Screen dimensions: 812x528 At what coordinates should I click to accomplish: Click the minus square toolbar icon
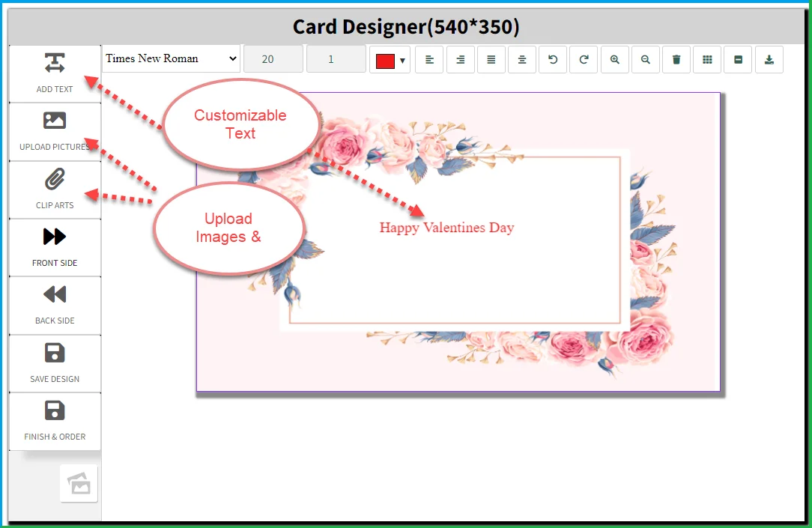tap(738, 59)
